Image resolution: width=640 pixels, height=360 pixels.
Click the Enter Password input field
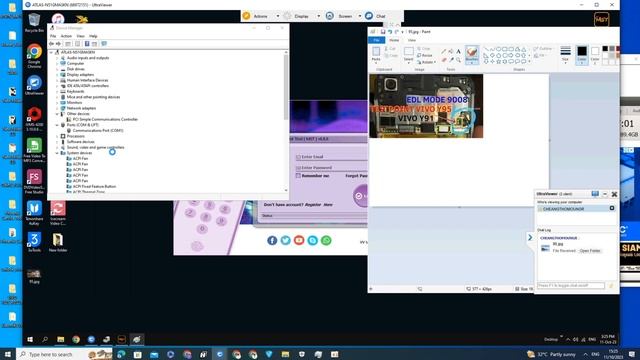(x=331, y=167)
